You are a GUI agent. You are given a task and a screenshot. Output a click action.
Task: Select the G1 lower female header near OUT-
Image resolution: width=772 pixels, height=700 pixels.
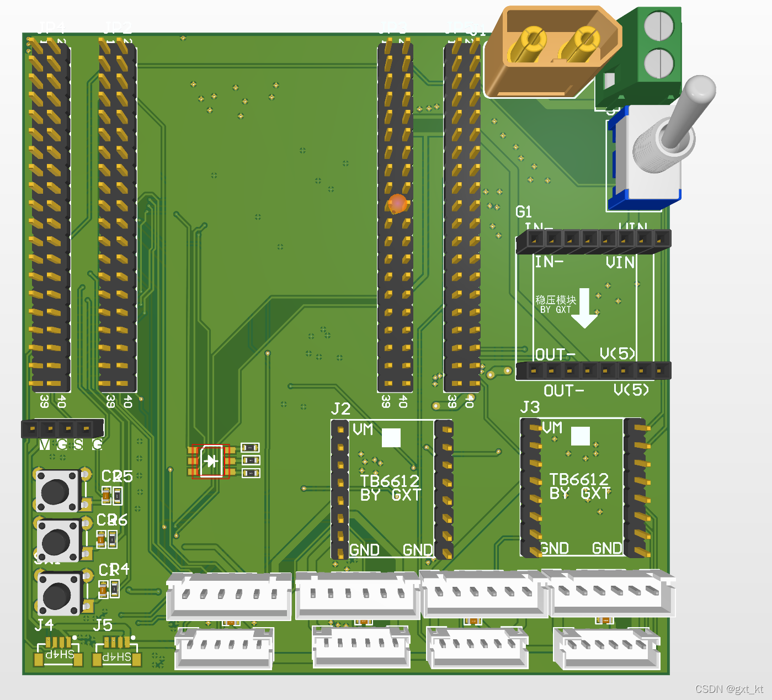coord(593,371)
